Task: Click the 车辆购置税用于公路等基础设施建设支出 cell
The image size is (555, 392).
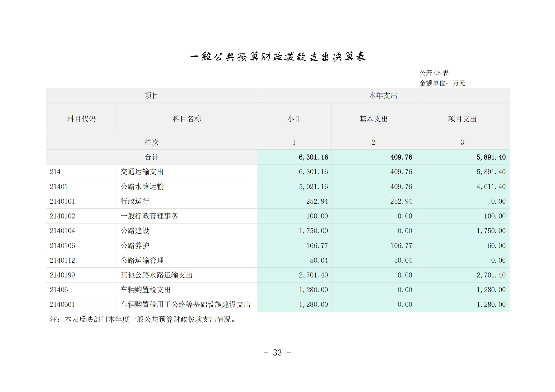Action: click(187, 304)
